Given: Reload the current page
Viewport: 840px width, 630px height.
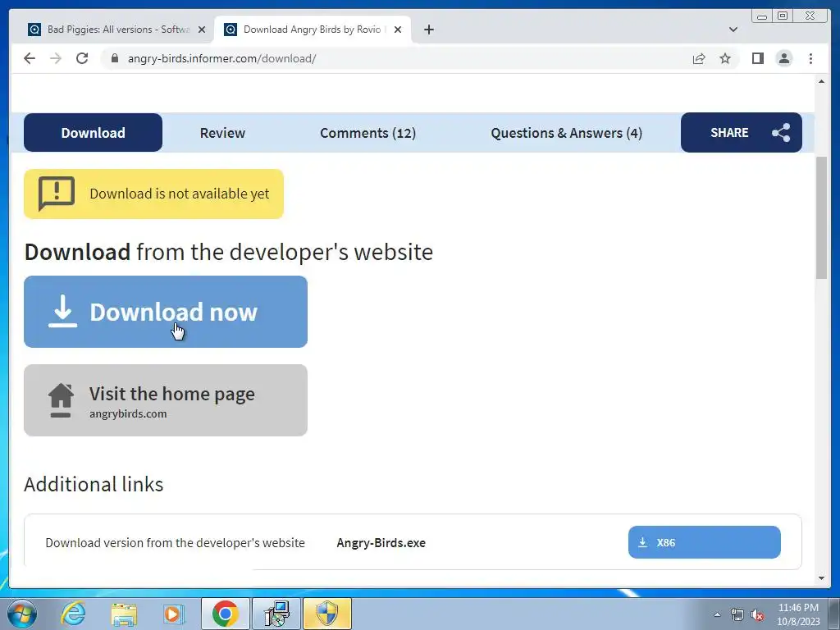Looking at the screenshot, I should click(82, 58).
